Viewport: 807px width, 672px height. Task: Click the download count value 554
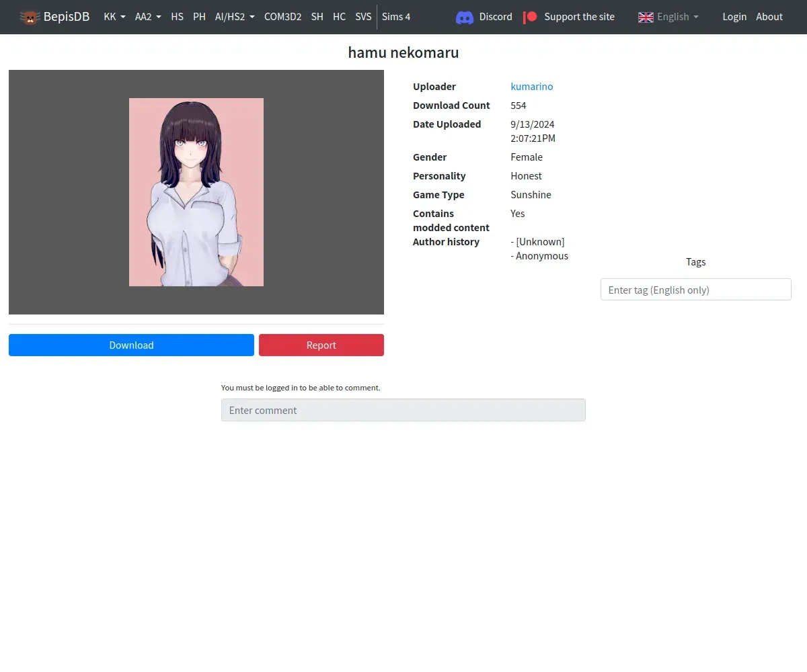pyautogui.click(x=518, y=106)
